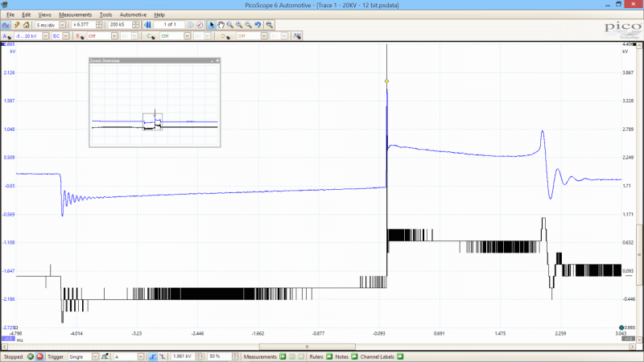
Task: Click the horizontal scrollbar thumb
Action: (308, 347)
